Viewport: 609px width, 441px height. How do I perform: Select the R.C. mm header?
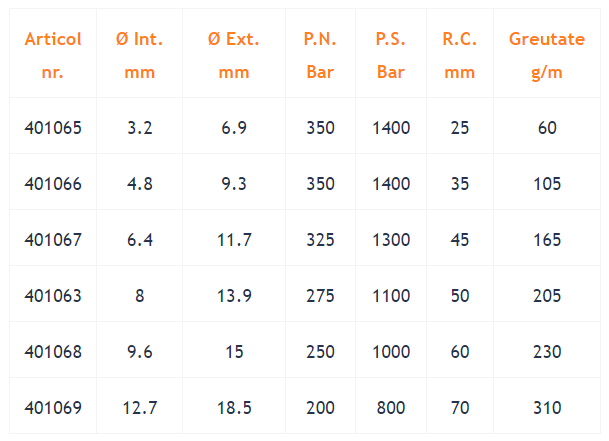(460, 56)
